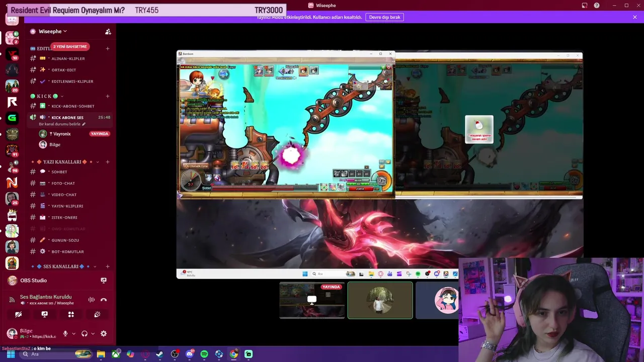This screenshot has height=362, width=644.
Task: Add a channel to SES KANALLARI category
Action: [x=108, y=266]
